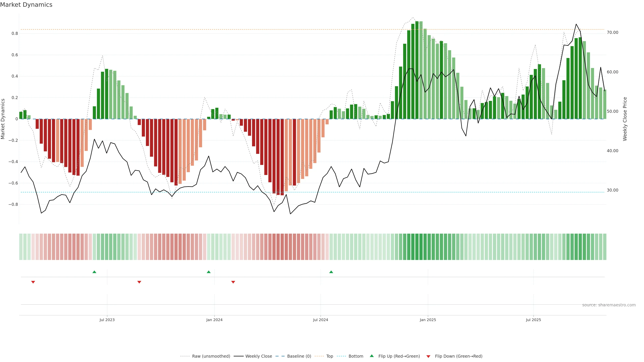Click the Jul 2024 x-axis label
This screenshot has height=362, width=644.
tap(320, 320)
